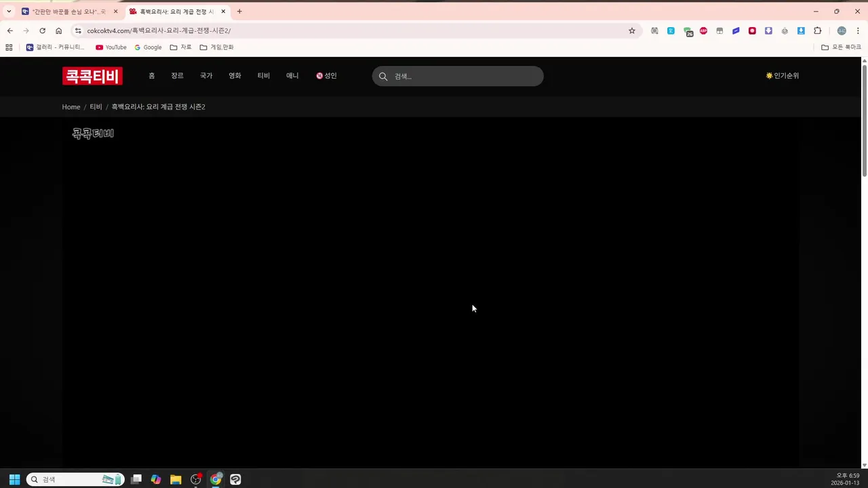Viewport: 868px width, 488px height.
Task: Expand the 게임,만화 bookmark folder
Action: coord(216,47)
